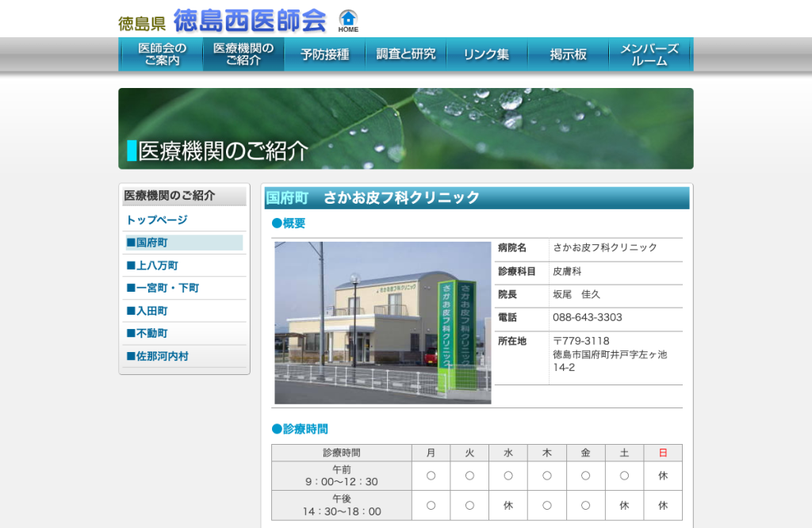Select 佐那河内村 in the sidebar
This screenshot has width=812, height=528.
coord(158,356)
